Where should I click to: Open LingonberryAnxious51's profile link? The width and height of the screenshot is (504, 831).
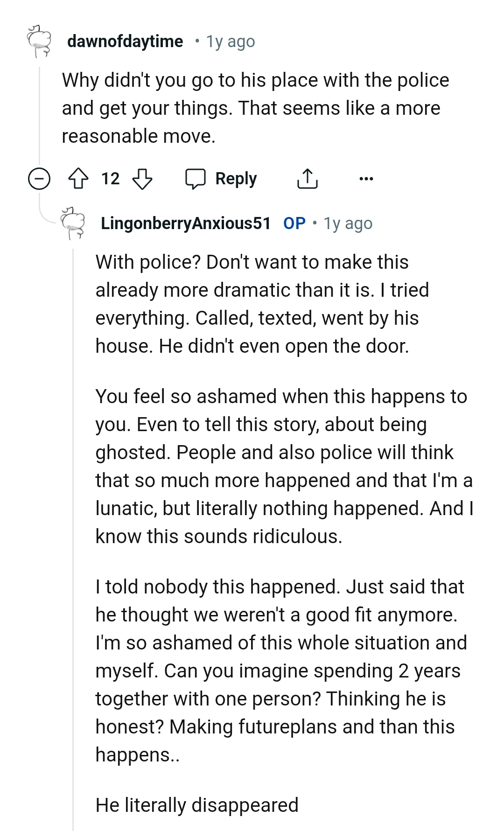click(x=186, y=223)
